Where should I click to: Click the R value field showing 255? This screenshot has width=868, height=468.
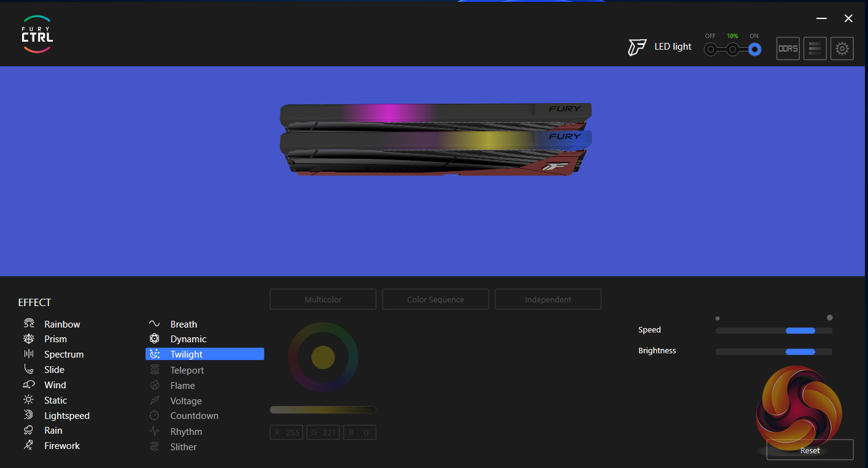pyautogui.click(x=287, y=432)
